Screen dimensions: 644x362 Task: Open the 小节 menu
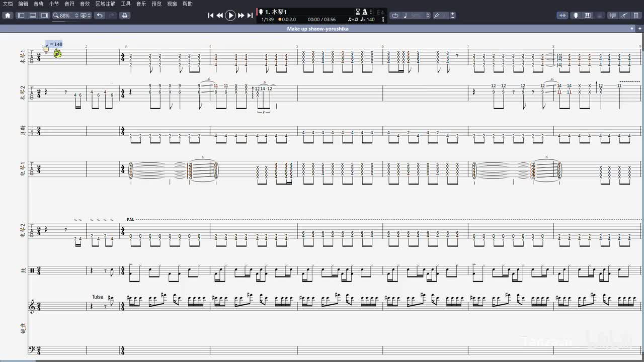pos(54,4)
